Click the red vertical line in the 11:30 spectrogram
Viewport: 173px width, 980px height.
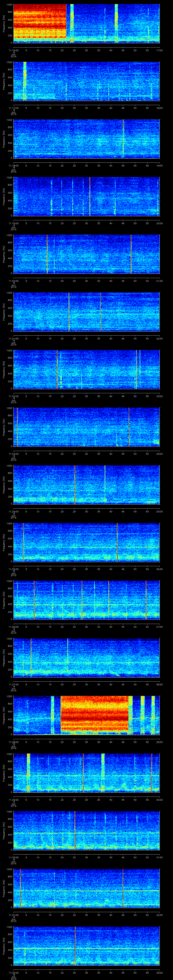(x=75, y=830)
